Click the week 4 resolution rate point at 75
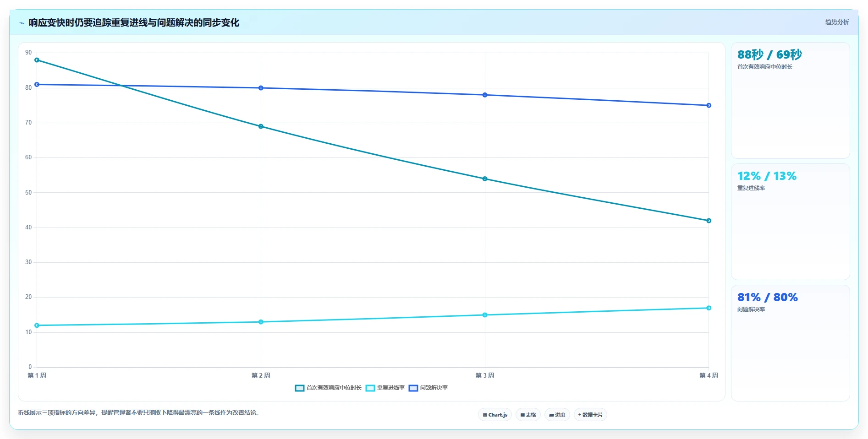The height and width of the screenshot is (439, 868). click(x=709, y=105)
